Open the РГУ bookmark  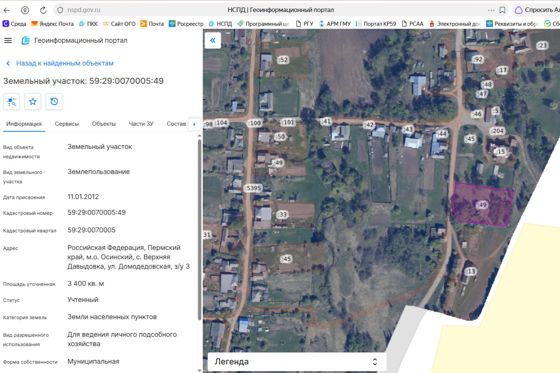[x=305, y=24]
